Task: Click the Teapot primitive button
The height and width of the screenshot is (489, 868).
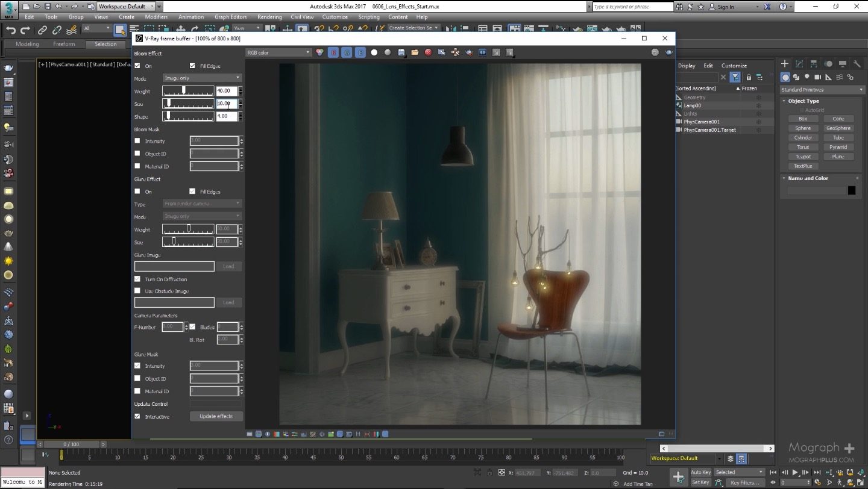Action: pyautogui.click(x=803, y=157)
